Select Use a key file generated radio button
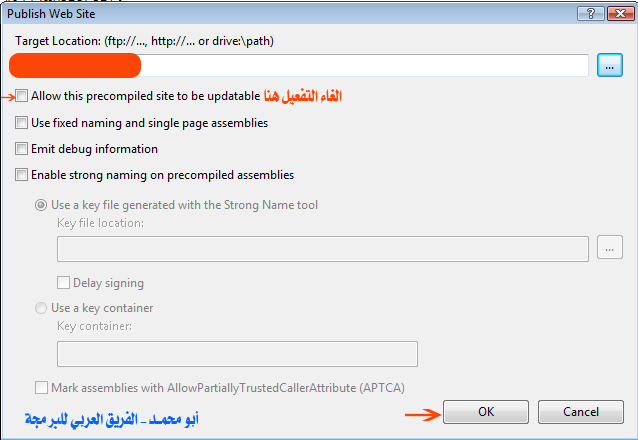The image size is (638, 440). pos(41,205)
